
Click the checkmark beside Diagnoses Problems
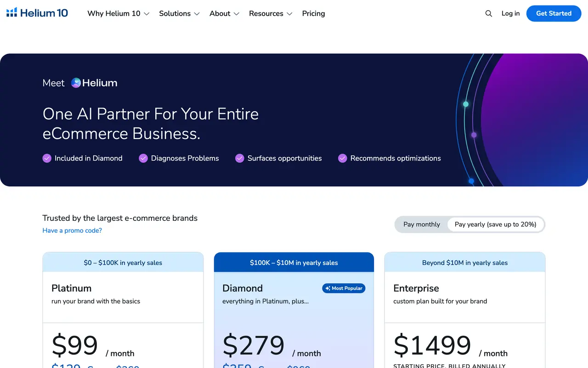143,158
